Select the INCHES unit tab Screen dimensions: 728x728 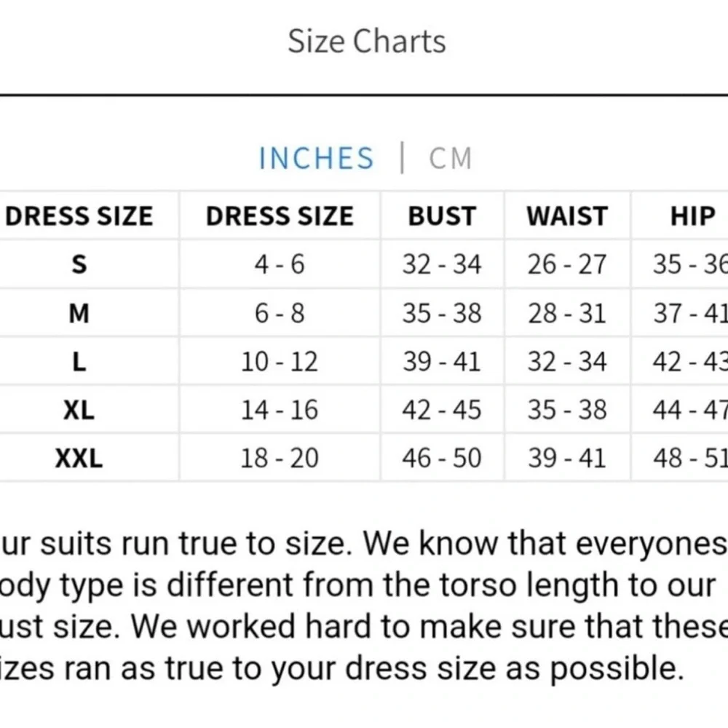click(316, 158)
